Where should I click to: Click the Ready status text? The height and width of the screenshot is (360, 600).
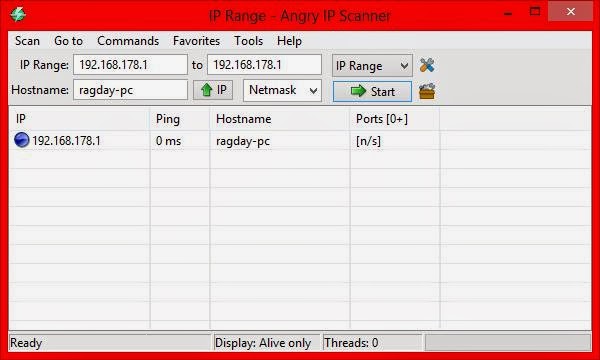click(26, 343)
